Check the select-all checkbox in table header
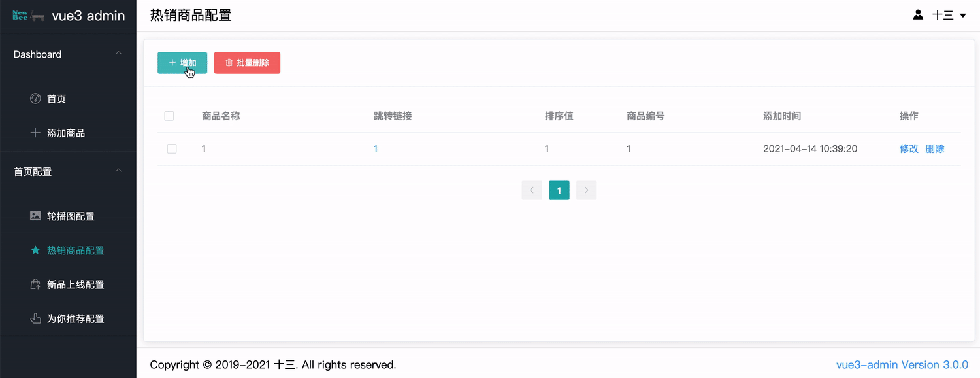Image resolution: width=980 pixels, height=378 pixels. 169,116
